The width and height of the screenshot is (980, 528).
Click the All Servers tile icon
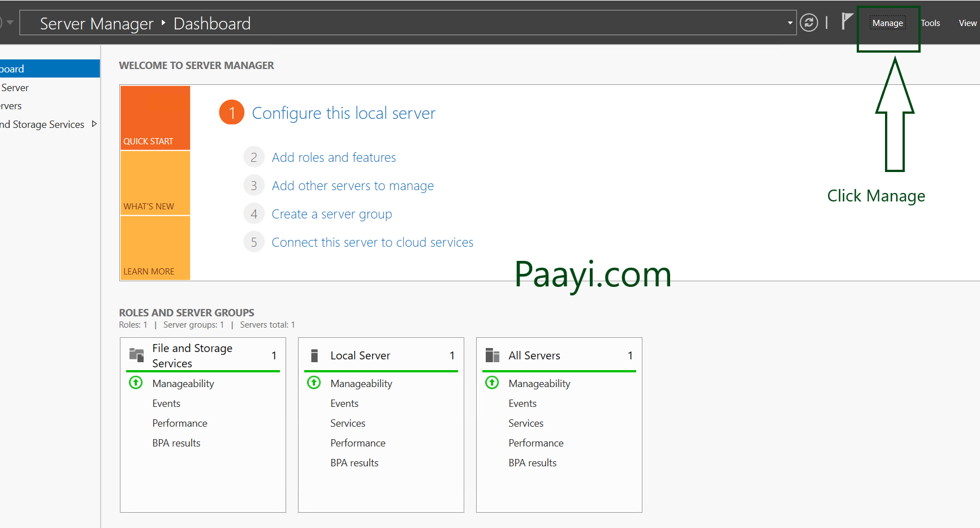(x=493, y=355)
